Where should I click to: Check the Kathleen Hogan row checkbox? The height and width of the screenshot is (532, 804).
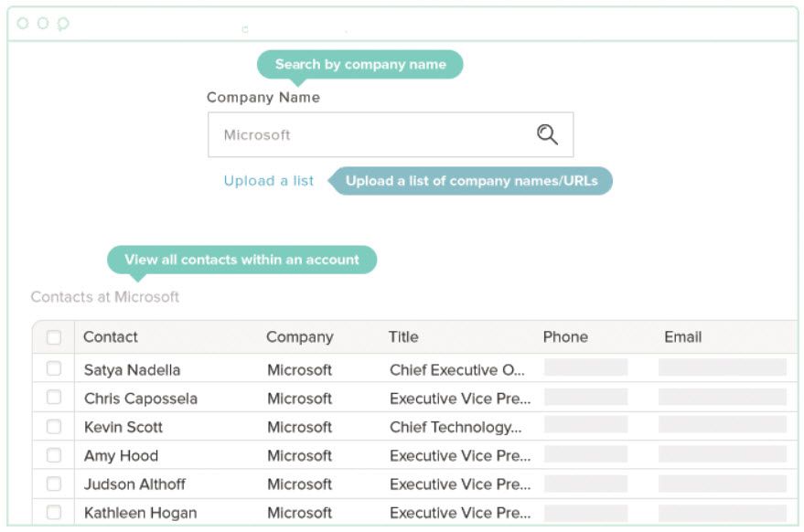pos(54,512)
